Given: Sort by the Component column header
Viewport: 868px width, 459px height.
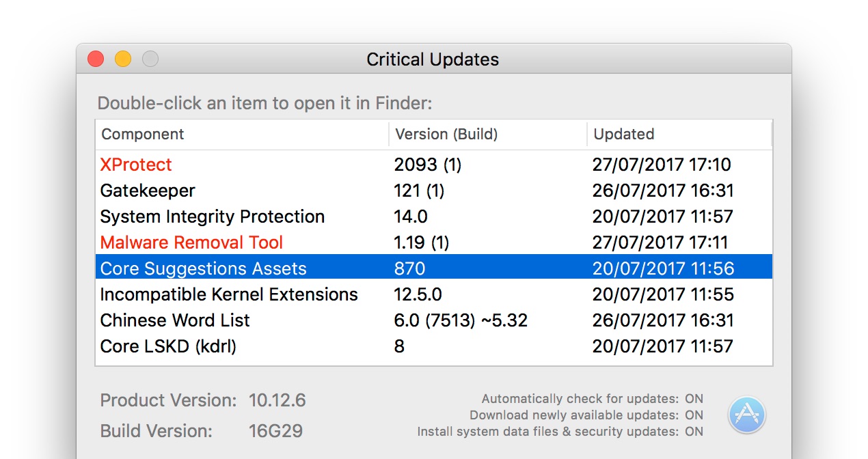Looking at the screenshot, I should [x=142, y=134].
